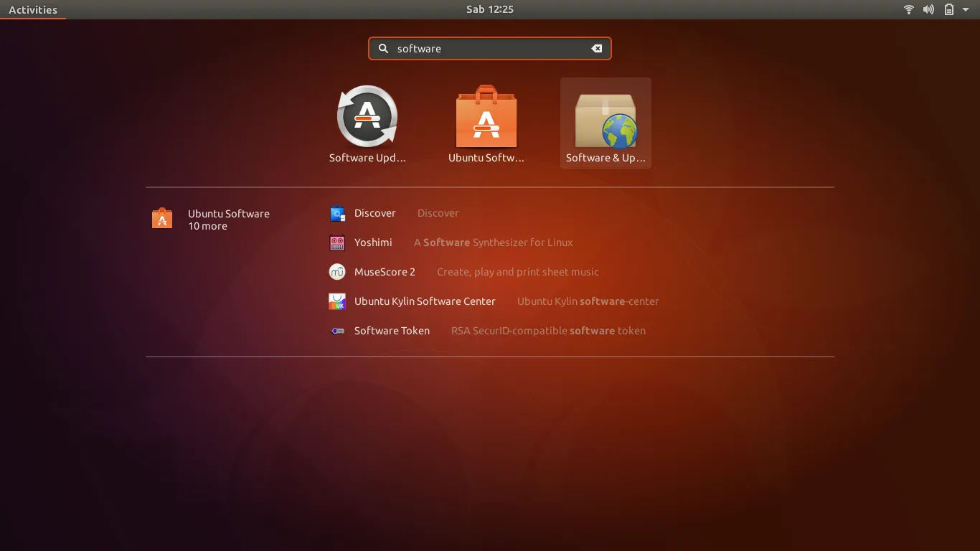Click the Yoshimi synthesizer icon

point(337,242)
